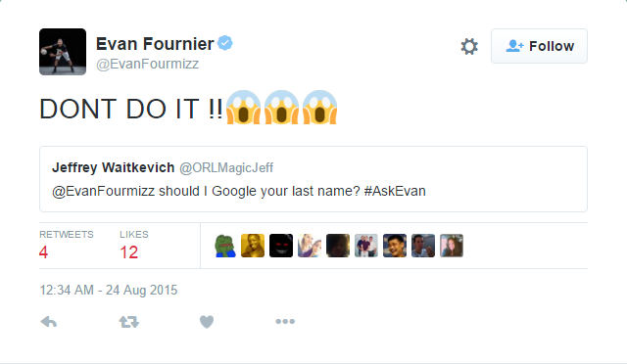Screen dimensions: 627x364
Task: Click the reply arrow icon
Action: [49, 322]
